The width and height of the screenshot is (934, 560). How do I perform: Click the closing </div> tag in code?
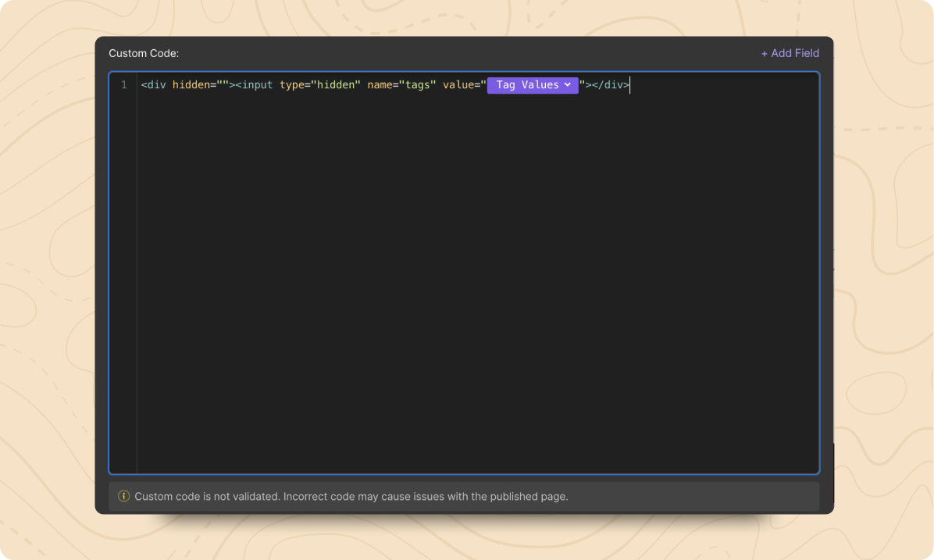click(x=611, y=84)
